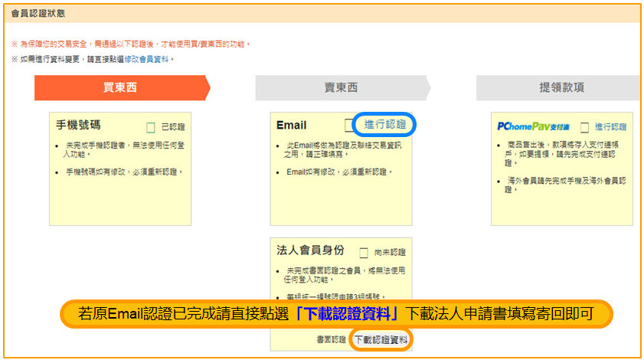Click the Email card heading
The height and width of the screenshot is (360, 644).
(292, 125)
